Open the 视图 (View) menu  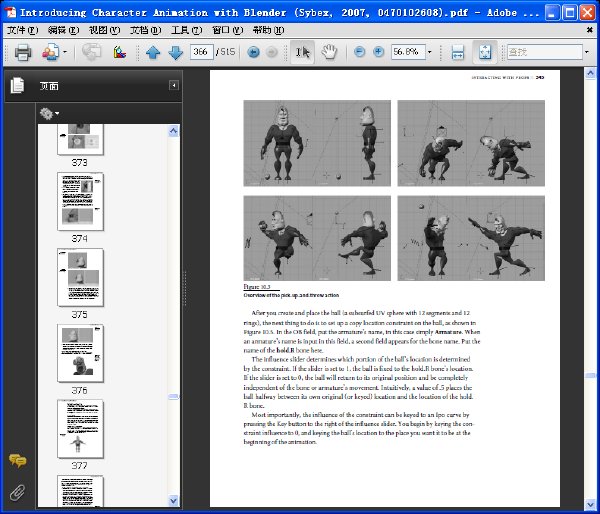click(x=104, y=30)
